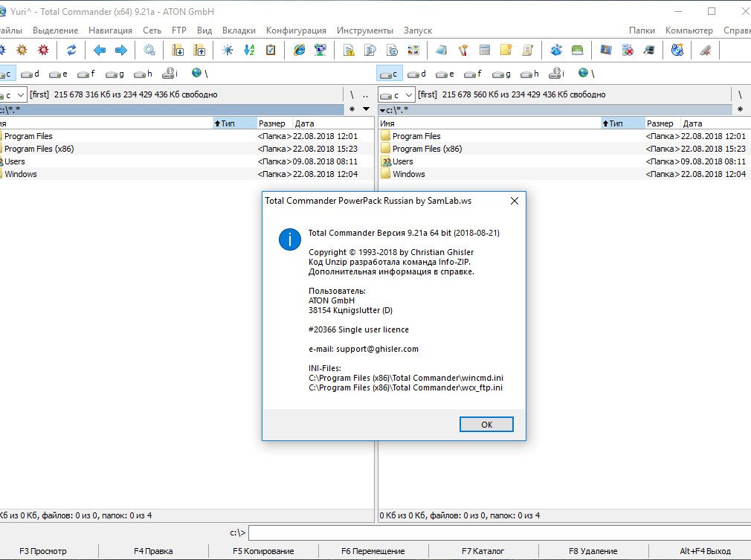Open the FTP menu
Viewport: 751px width, 560px height.
178,30
